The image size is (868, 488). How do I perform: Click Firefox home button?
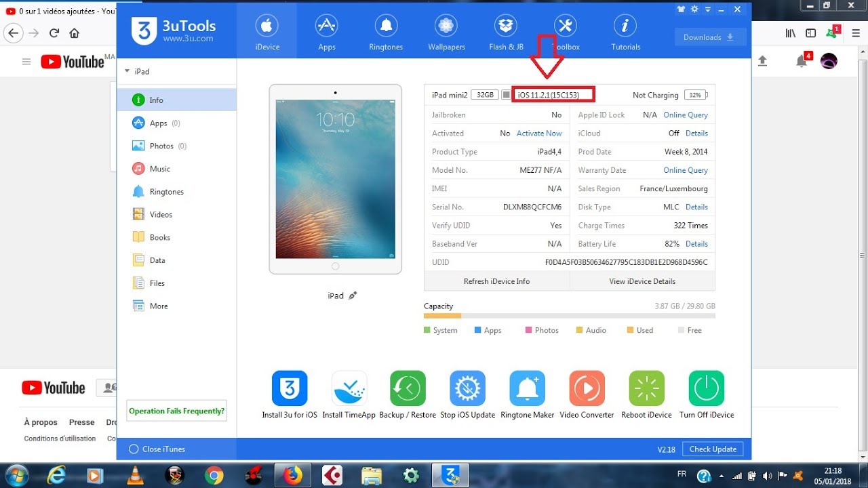[x=75, y=33]
